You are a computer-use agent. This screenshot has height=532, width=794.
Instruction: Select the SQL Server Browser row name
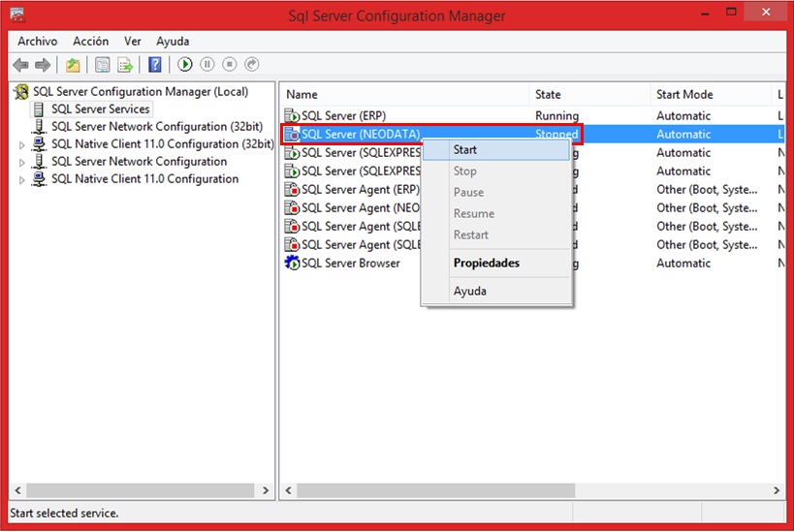[351, 264]
